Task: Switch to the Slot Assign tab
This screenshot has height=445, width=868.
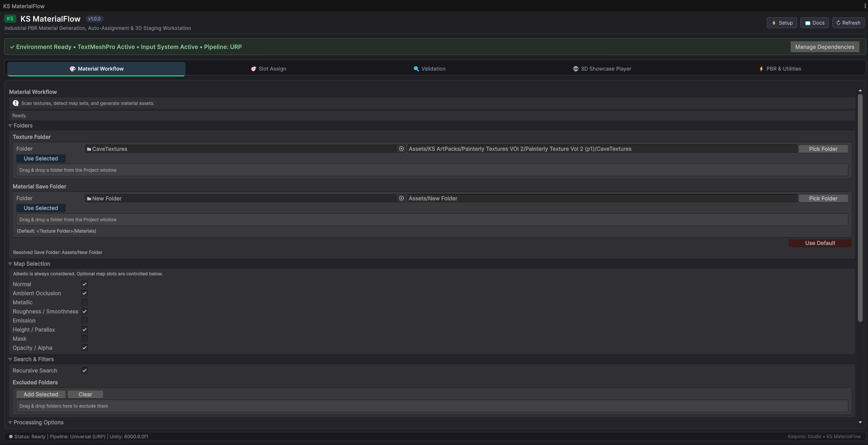Action: click(268, 69)
